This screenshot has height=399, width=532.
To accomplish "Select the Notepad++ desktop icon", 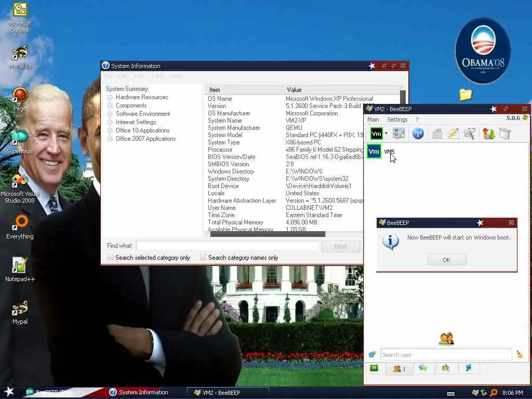I will coord(20,270).
